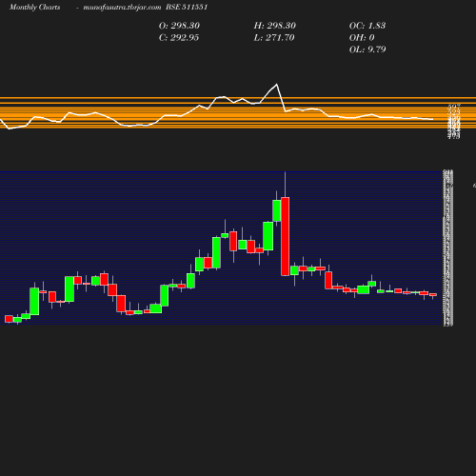476x476 pixels.
Task: Click the 'Monthly Charts' title text
Action: (x=35, y=7)
